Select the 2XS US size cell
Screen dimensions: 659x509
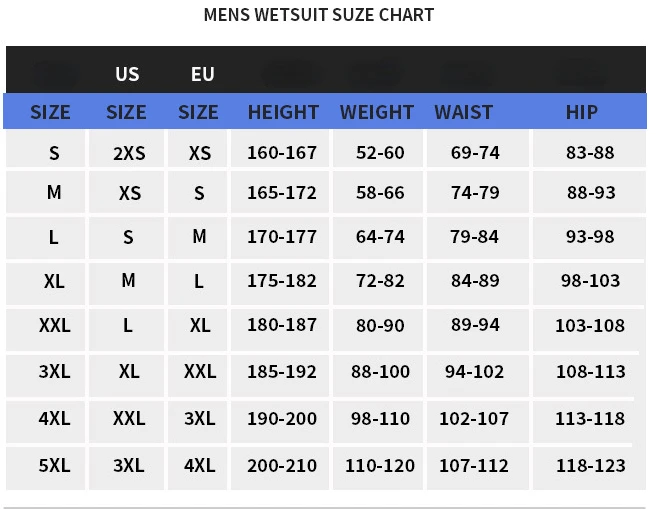pos(129,153)
